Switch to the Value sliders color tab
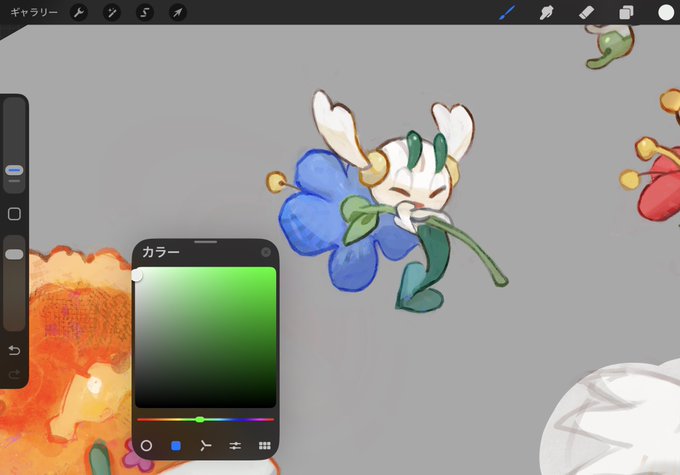The image size is (680, 475). tap(235, 446)
